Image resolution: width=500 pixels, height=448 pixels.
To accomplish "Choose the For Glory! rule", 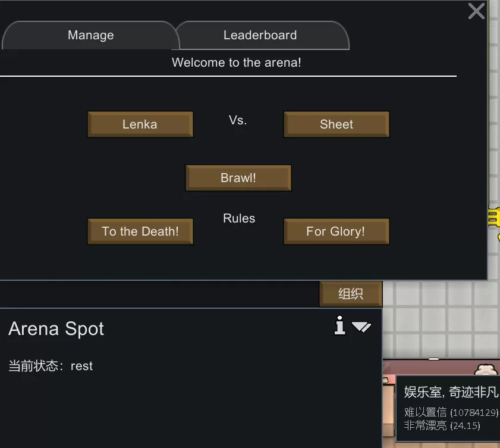I will pyautogui.click(x=337, y=231).
